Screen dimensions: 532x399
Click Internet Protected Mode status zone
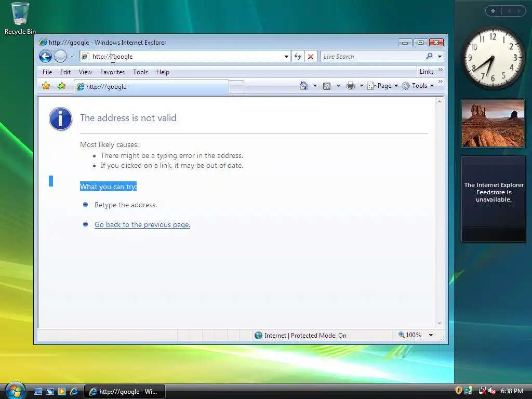(x=301, y=336)
